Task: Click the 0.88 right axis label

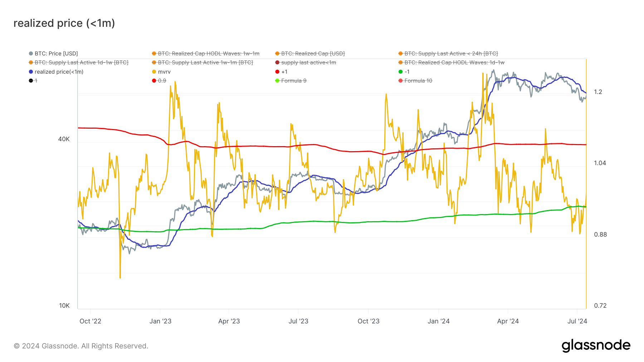Action: pyautogui.click(x=600, y=234)
